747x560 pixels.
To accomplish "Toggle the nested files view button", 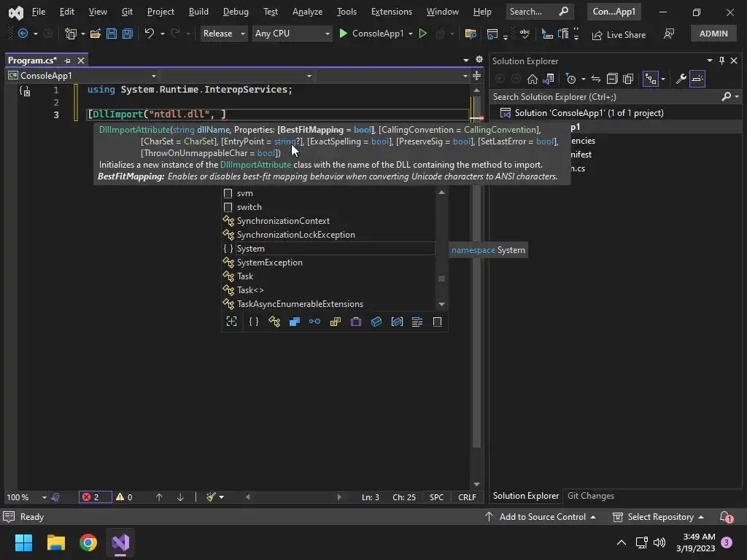I will click(x=651, y=79).
